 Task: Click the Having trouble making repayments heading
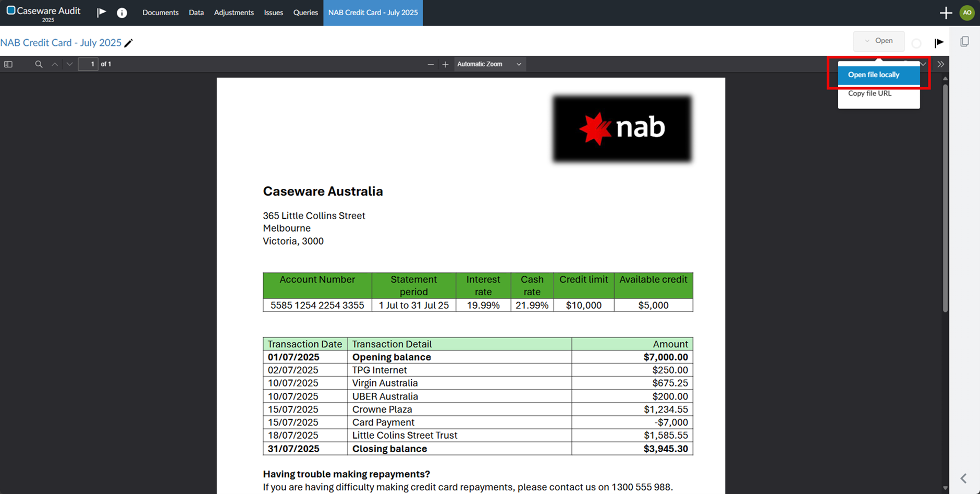[347, 474]
